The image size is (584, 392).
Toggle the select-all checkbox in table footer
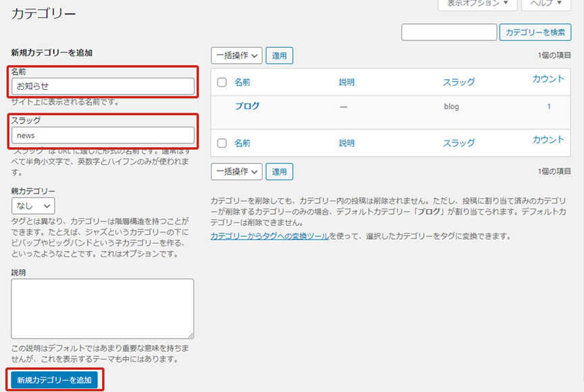point(222,143)
